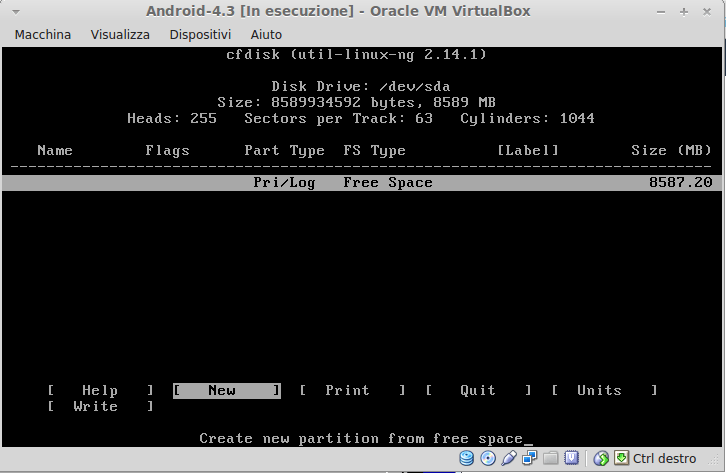Open the Macchina menu
This screenshot has height=473, width=726.
[43, 35]
